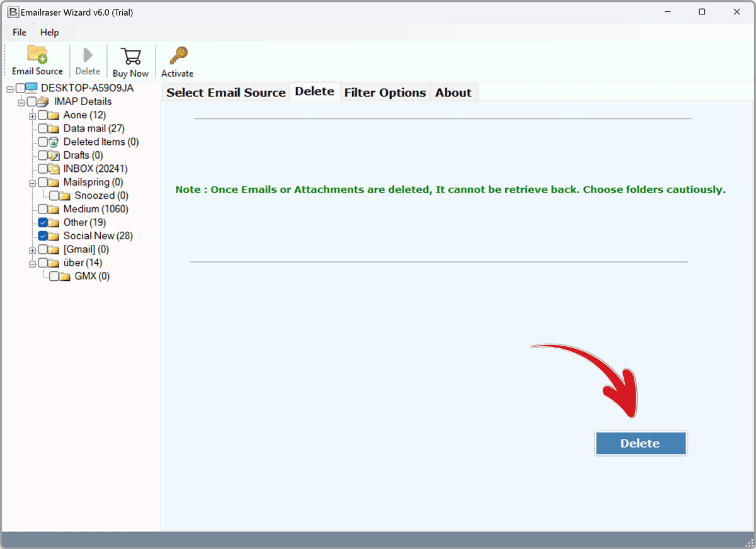Expand the [Gmail] folder node
This screenshot has width=756, height=549.
pos(32,250)
